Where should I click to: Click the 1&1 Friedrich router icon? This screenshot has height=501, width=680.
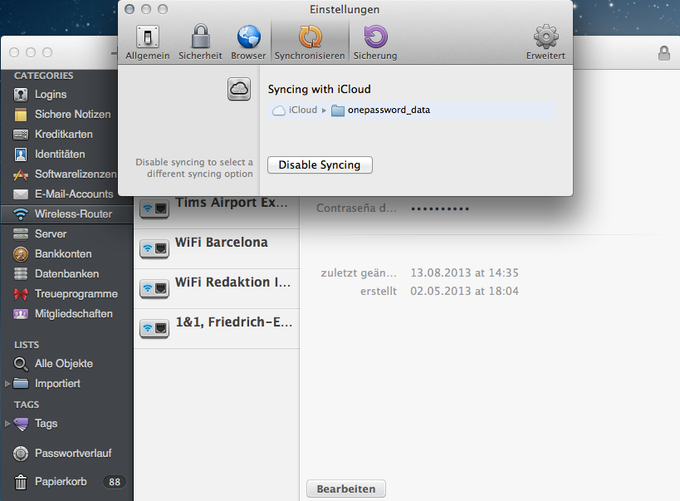click(x=154, y=329)
